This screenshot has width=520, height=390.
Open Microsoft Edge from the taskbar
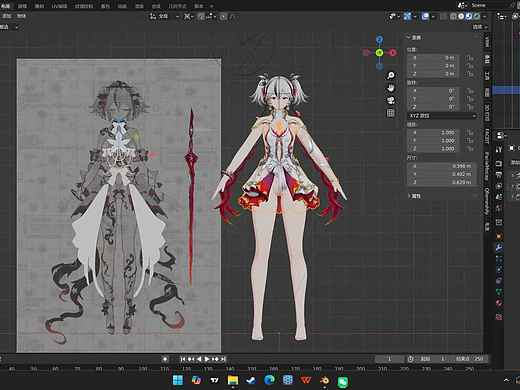269,380
